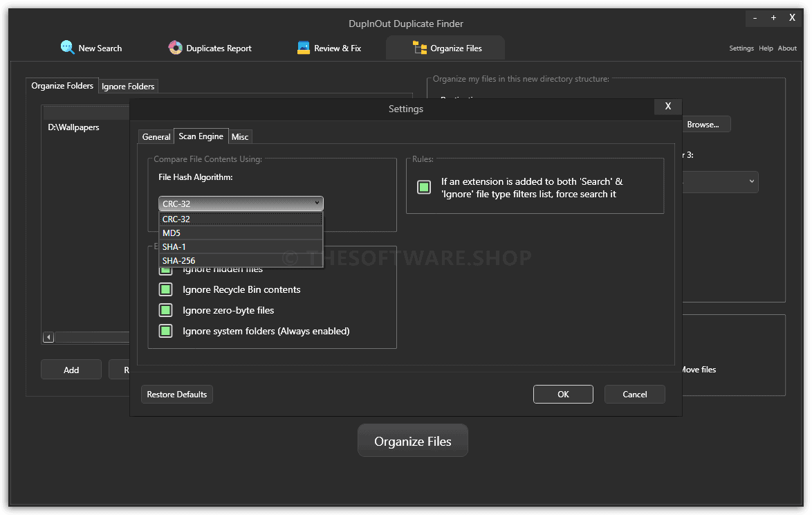Click the Organize Files folder icon
Viewport: 812px width, 515px height.
pos(419,48)
